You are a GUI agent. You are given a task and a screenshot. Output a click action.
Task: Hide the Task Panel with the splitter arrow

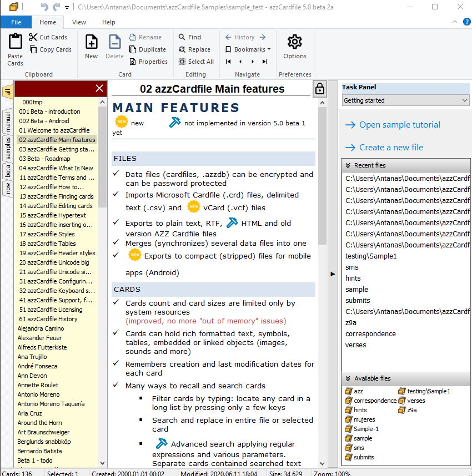tap(333, 274)
